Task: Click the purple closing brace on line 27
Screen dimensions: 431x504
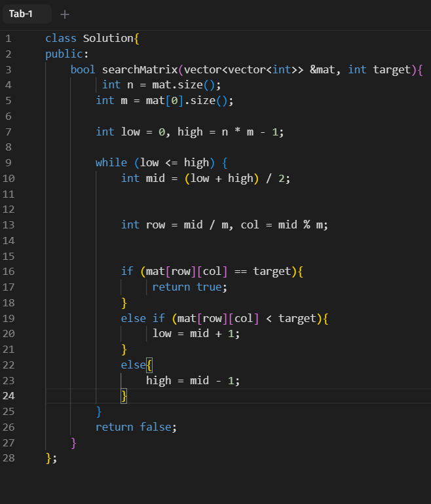Action: pos(73,443)
